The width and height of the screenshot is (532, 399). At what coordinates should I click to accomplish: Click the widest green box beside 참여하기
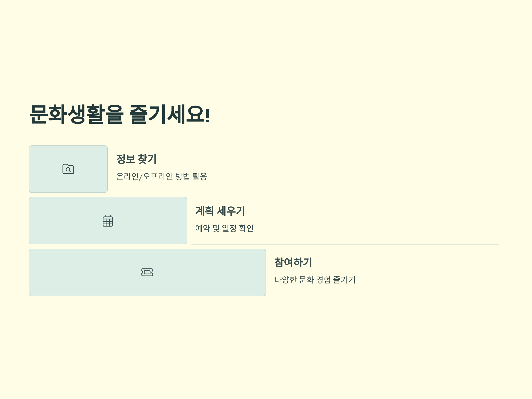(147, 272)
